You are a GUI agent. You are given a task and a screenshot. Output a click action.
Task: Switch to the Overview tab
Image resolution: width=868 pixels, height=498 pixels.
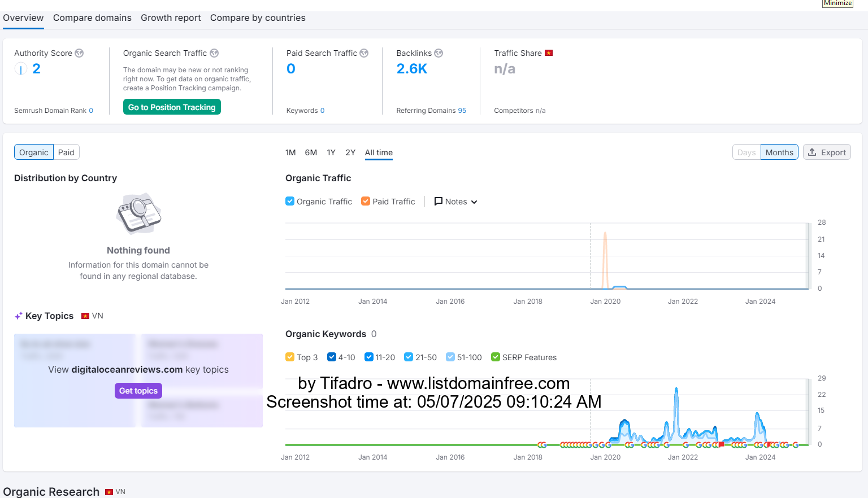click(x=23, y=18)
